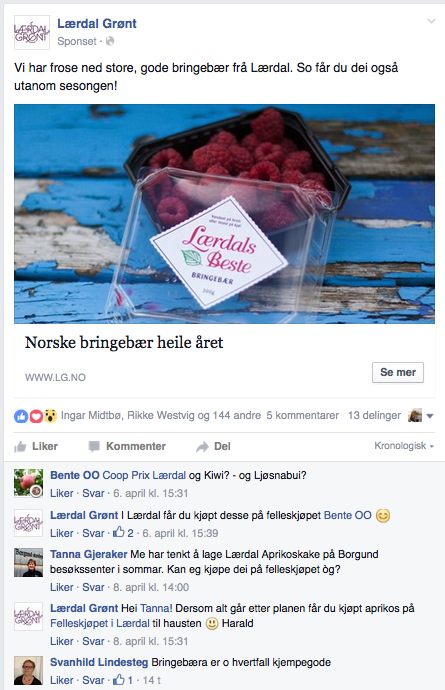Open the 13 delinger link
445x690 pixels.
coord(374,415)
